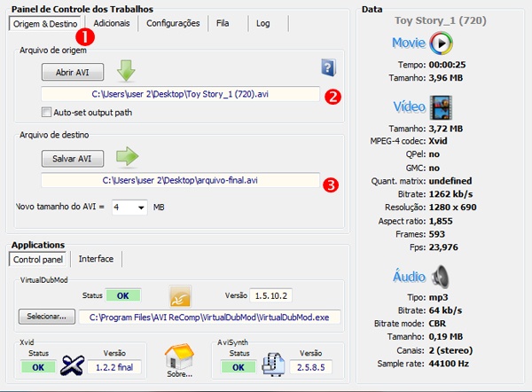Switch to the Adicionais tab
The height and width of the screenshot is (392, 532).
coord(112,23)
